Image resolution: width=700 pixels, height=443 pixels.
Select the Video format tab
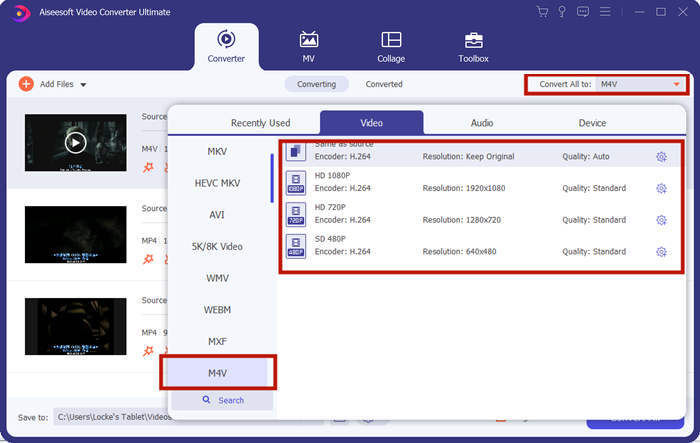371,122
